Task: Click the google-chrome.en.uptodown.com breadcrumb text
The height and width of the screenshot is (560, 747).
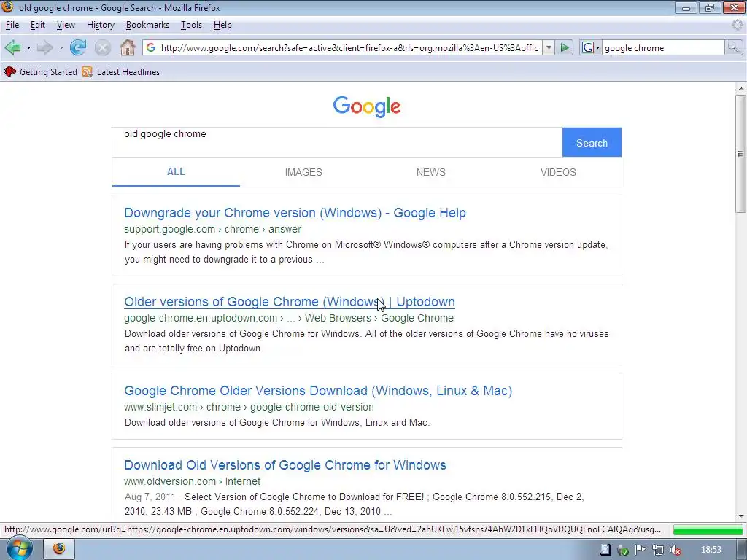Action: point(201,318)
